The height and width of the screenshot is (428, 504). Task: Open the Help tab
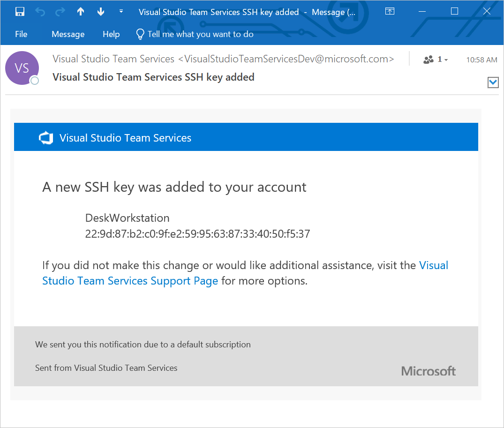click(111, 34)
